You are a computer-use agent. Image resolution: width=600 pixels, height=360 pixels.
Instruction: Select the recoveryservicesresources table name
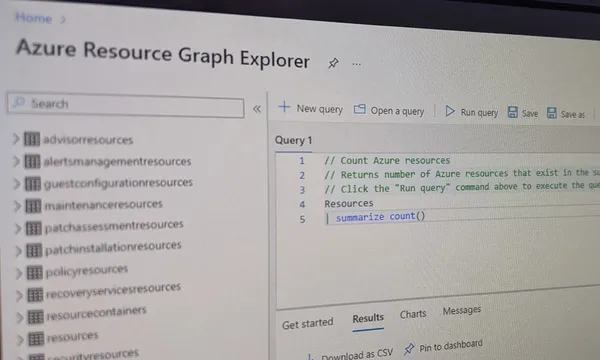113,291
